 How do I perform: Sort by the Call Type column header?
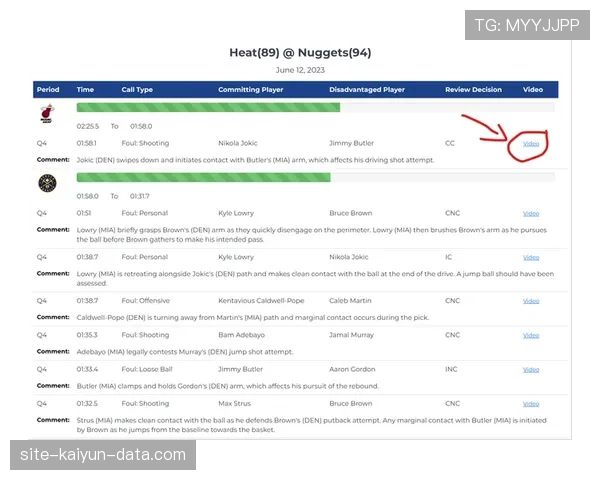click(x=137, y=90)
